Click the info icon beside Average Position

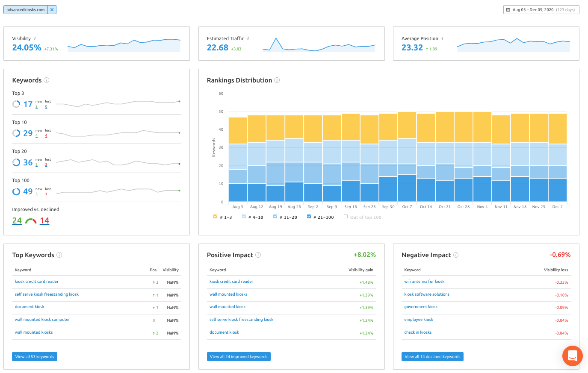(x=443, y=38)
